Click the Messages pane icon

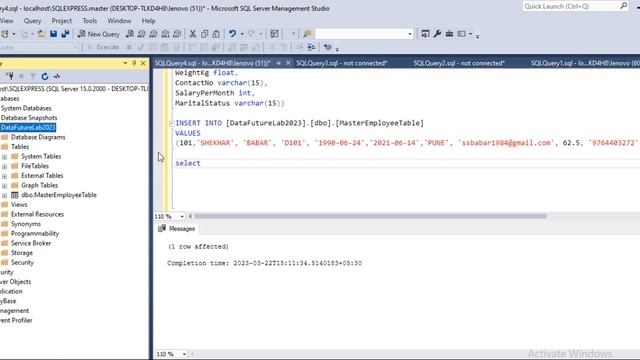click(x=162, y=229)
